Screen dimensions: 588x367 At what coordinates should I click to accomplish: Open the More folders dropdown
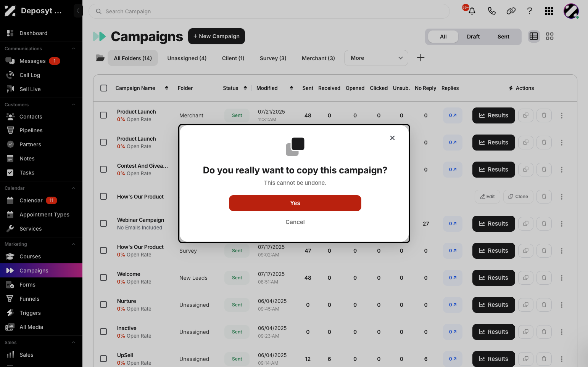click(x=376, y=58)
